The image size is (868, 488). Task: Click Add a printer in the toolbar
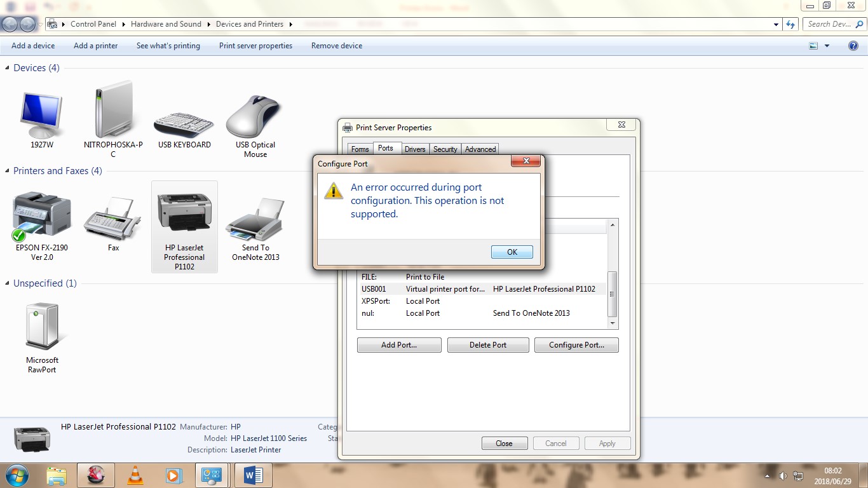(96, 46)
